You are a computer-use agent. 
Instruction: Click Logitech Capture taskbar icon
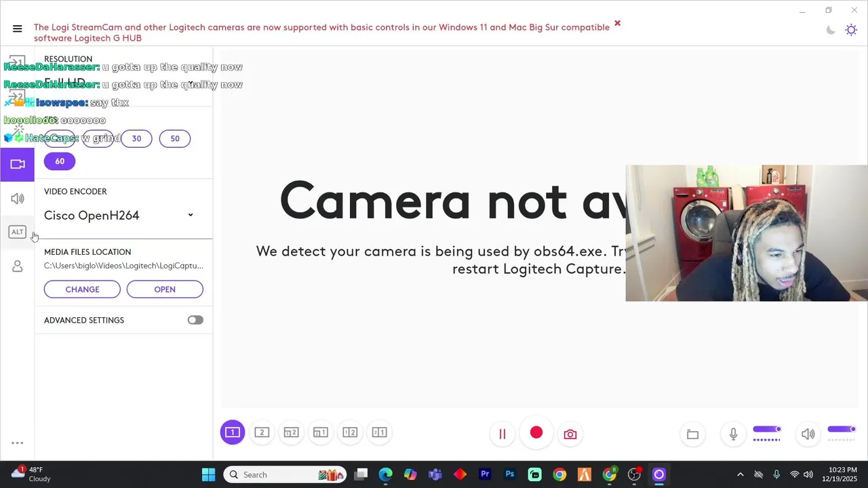(x=658, y=474)
